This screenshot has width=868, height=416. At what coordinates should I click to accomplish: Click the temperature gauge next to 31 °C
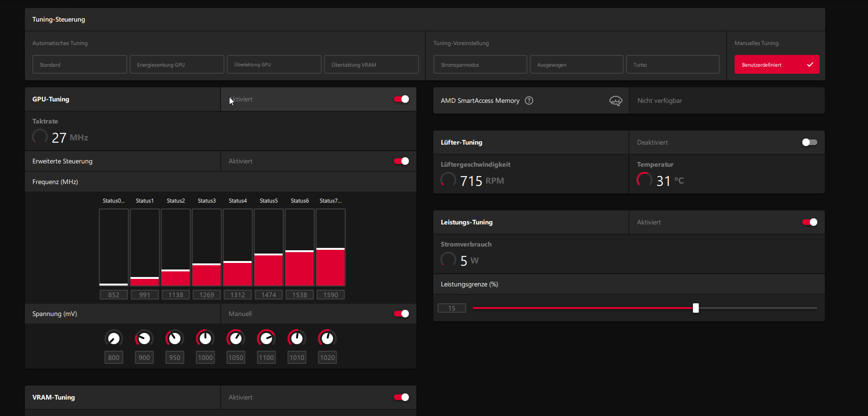tap(645, 180)
